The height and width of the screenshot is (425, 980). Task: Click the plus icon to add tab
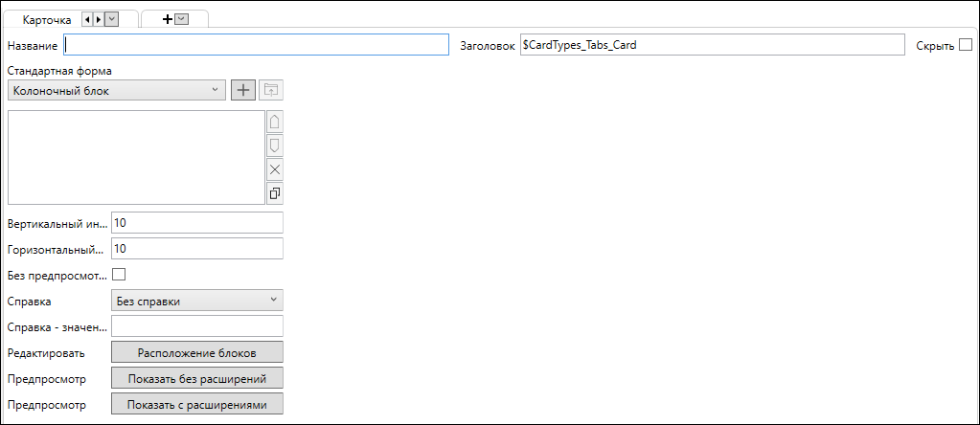click(x=168, y=19)
